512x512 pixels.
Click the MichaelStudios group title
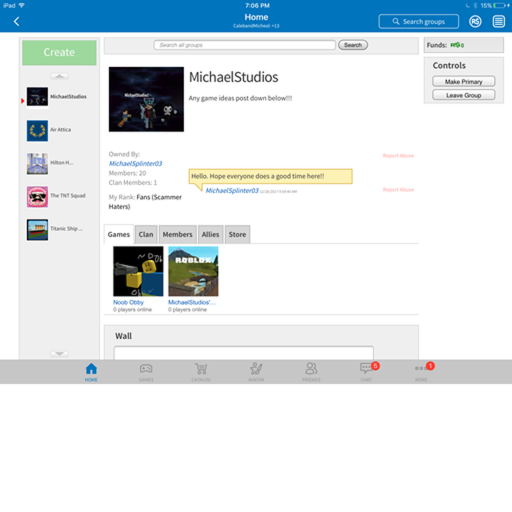coord(233,77)
